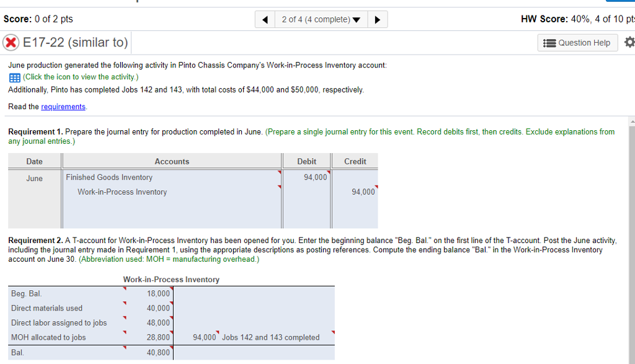
Task: Click the red X incorrect mark icon
Action: 11,42
